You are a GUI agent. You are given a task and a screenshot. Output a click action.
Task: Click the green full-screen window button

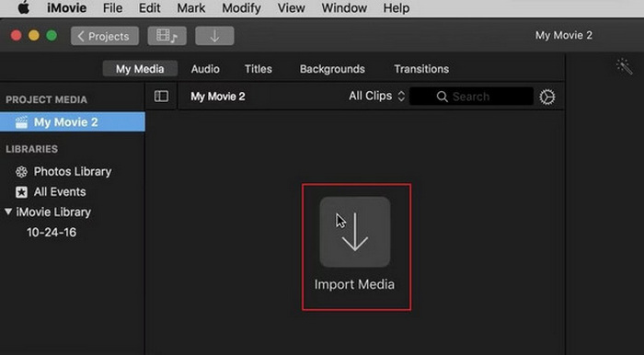[52, 36]
